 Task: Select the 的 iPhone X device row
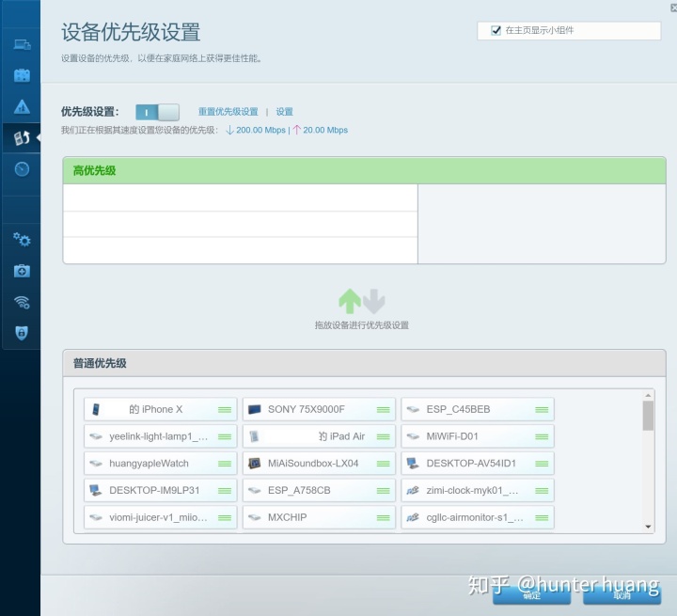(x=160, y=409)
